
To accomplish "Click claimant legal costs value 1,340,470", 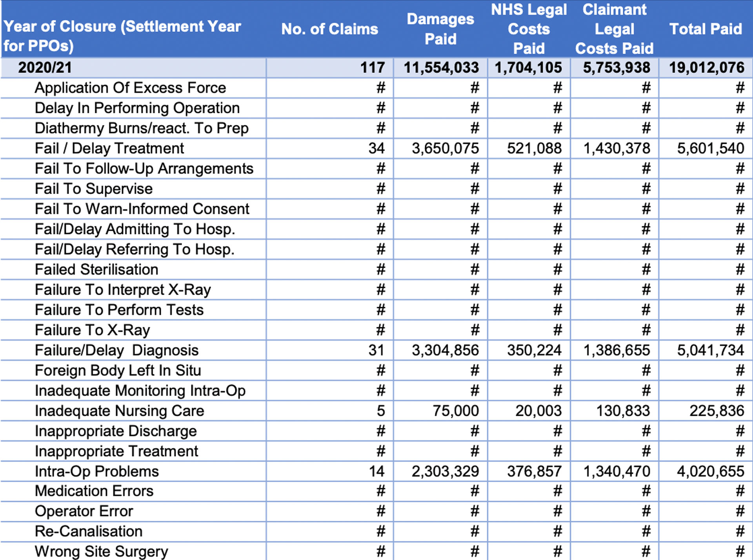I will pyautogui.click(x=617, y=471).
